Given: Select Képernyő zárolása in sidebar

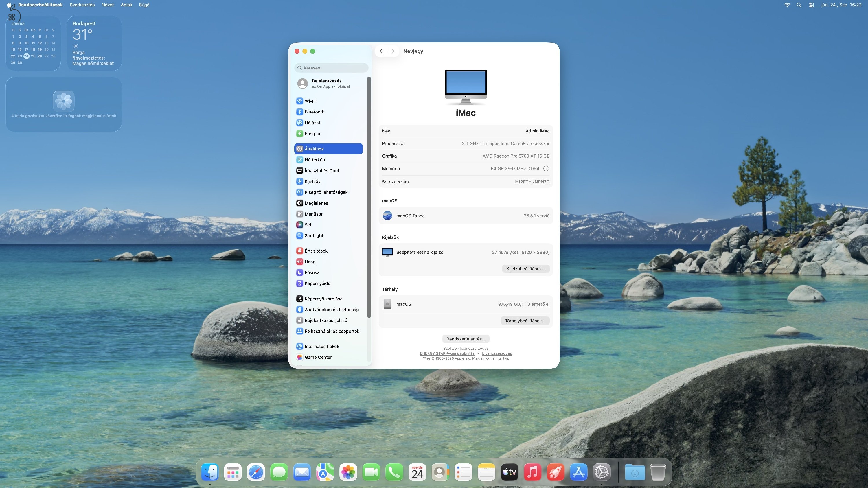Looking at the screenshot, I should (x=328, y=299).
